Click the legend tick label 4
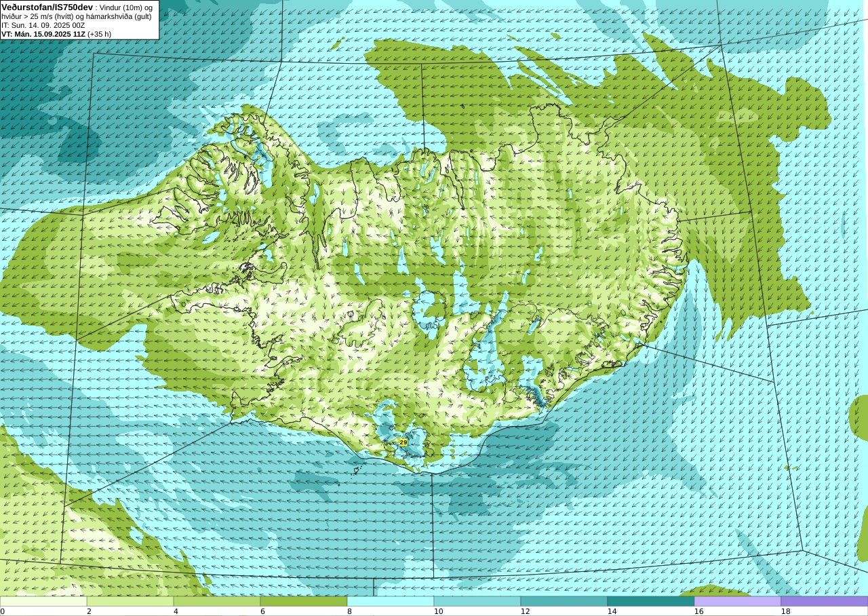The width and height of the screenshot is (868, 616). click(x=176, y=611)
